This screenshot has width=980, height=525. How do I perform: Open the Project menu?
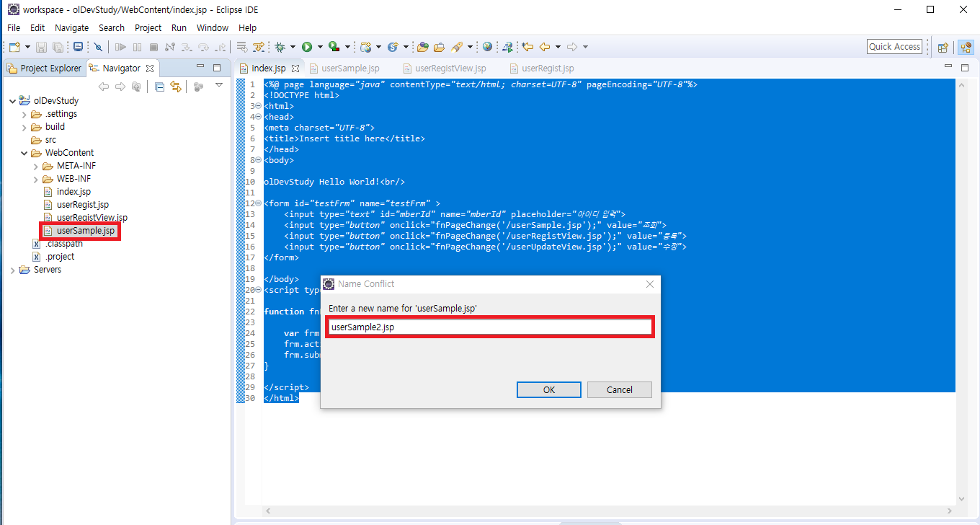[x=148, y=27]
